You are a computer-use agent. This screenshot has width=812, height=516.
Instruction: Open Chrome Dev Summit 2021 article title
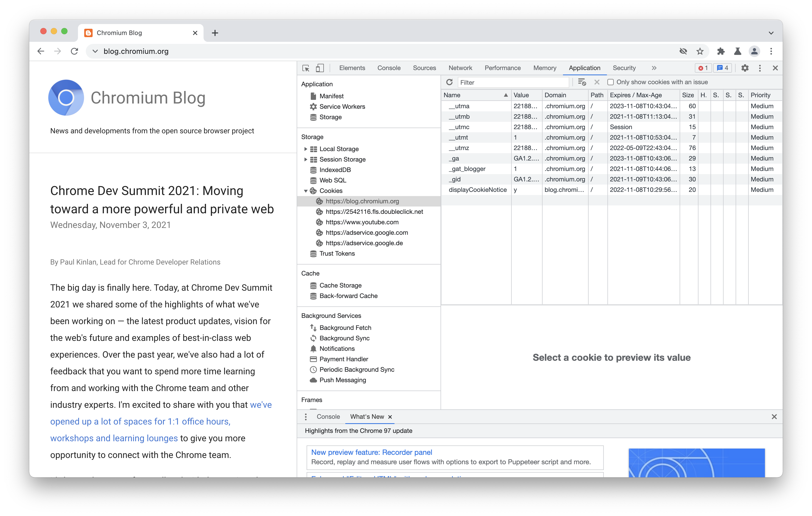[162, 200]
